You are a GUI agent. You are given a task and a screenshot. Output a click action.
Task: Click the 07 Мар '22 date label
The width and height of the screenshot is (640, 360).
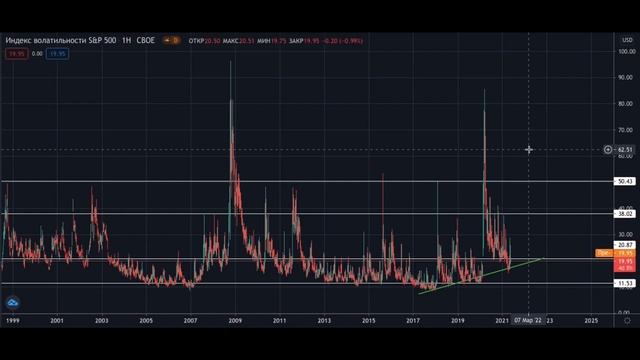[x=528, y=320]
